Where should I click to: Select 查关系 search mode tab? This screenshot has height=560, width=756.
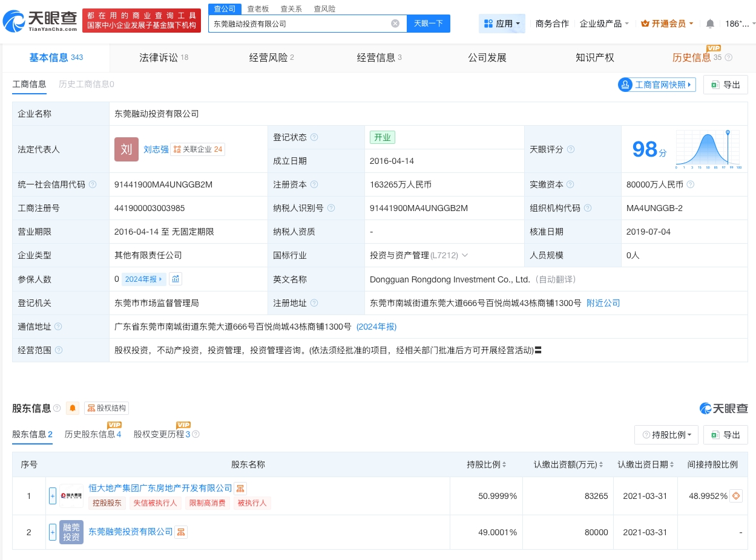(x=291, y=9)
